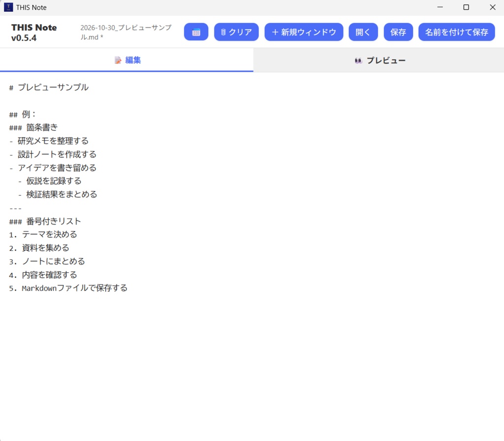
Task: Click the calendar icon button
Action: [196, 32]
